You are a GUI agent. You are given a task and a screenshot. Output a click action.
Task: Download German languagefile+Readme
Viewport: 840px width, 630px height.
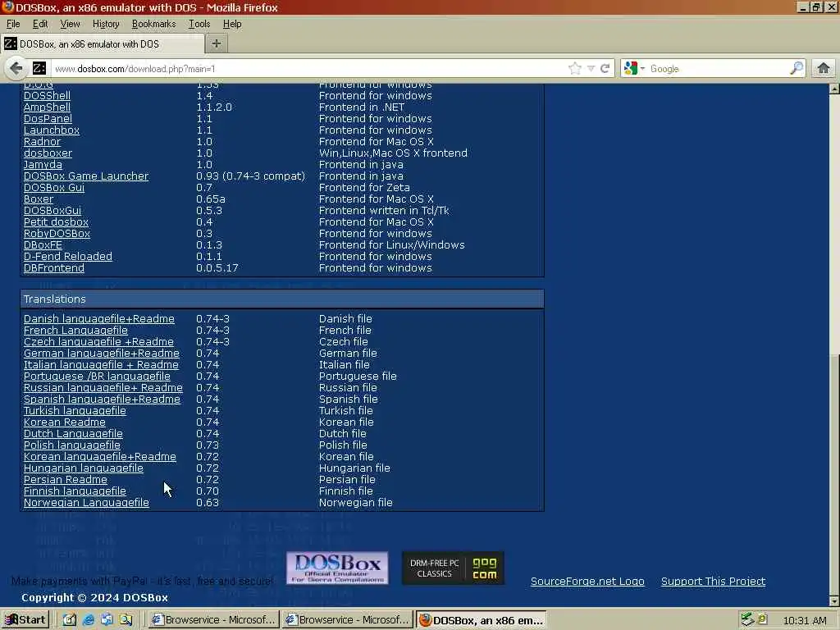pos(101,354)
